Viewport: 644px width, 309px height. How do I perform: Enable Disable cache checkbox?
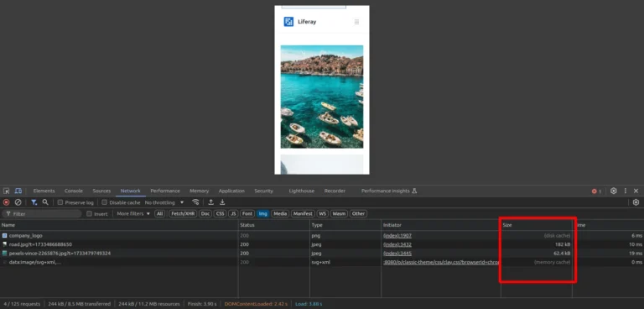104,202
